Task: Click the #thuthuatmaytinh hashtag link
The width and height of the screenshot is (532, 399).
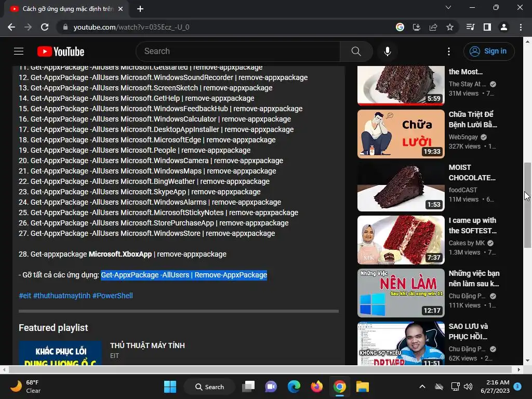Action: tap(62, 296)
